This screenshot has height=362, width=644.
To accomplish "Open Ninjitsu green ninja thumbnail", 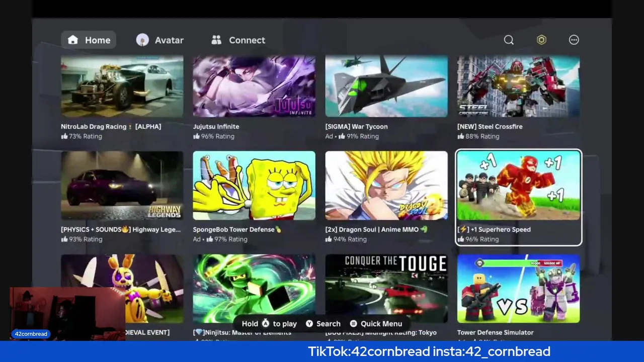I will (254, 289).
